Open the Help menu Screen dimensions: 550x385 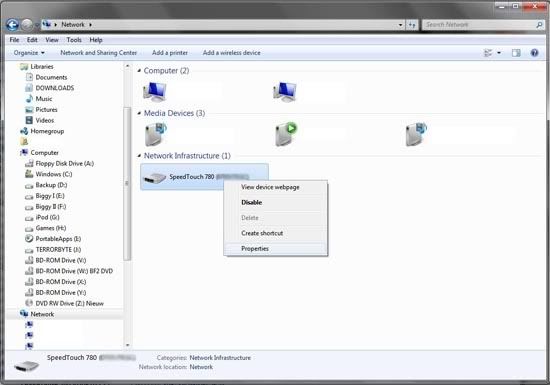coord(96,40)
